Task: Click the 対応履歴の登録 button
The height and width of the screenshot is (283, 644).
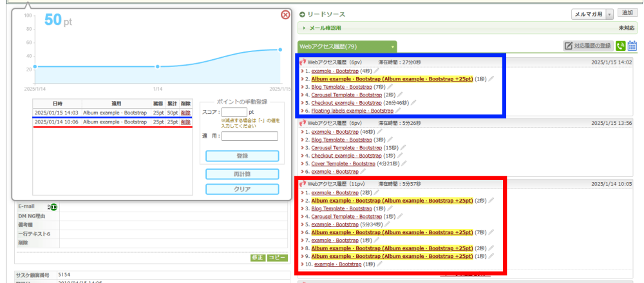Action: coord(587,46)
